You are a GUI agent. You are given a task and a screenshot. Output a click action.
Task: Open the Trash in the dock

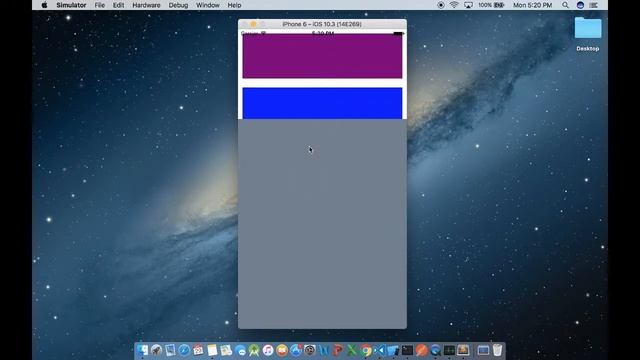(x=497, y=350)
